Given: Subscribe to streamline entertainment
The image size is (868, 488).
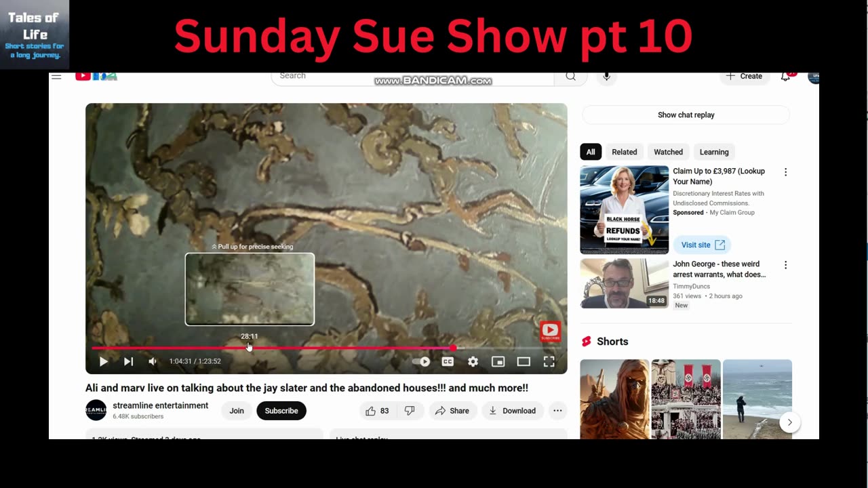Looking at the screenshot, I should click(x=281, y=411).
